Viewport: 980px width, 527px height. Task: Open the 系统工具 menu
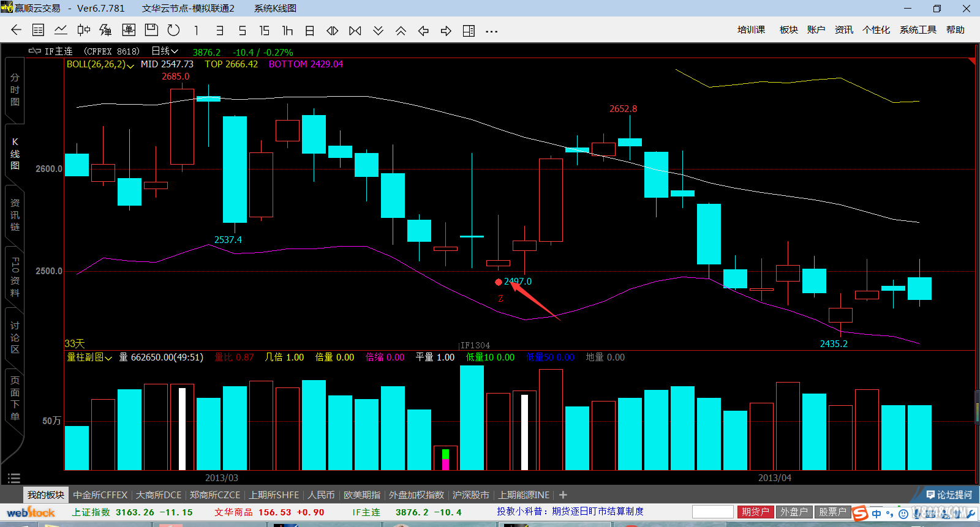coord(918,29)
